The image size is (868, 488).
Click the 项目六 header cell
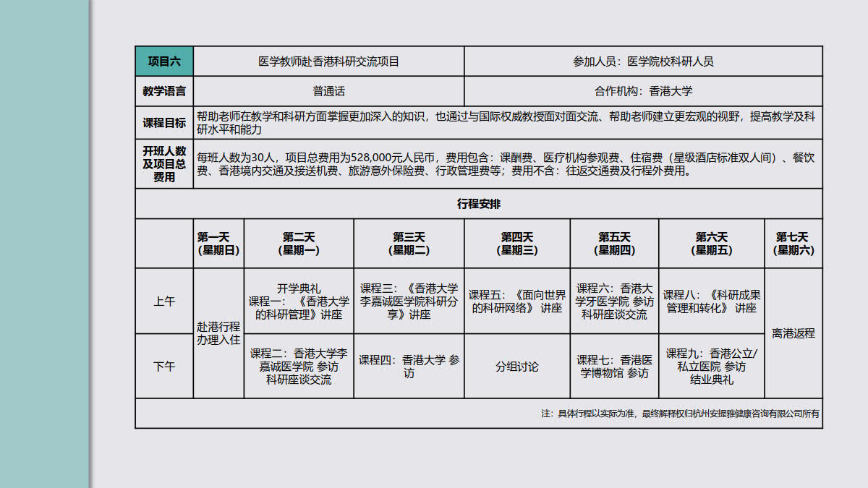click(x=164, y=61)
